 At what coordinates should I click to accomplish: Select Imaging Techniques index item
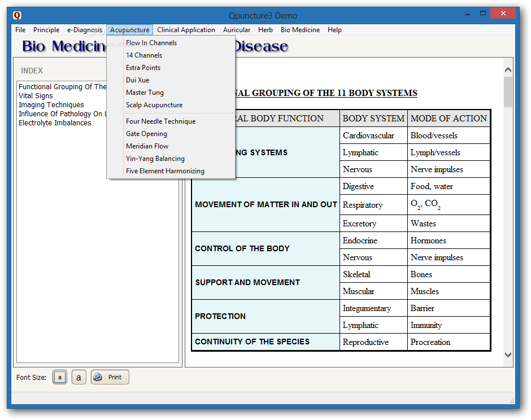tap(51, 105)
